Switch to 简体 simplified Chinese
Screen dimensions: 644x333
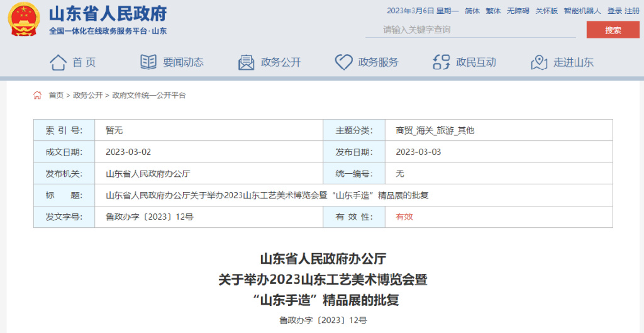472,11
